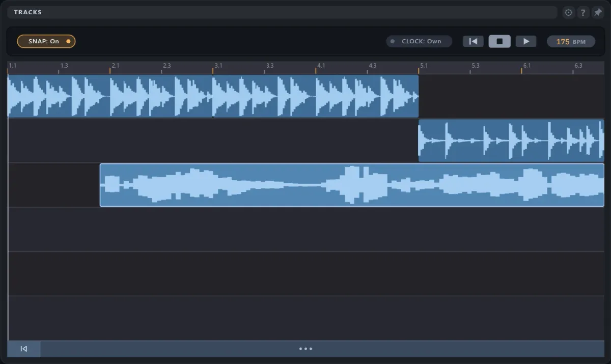611x364 pixels.
Task: Select the second track's clip starting at 5.1
Action: point(511,141)
